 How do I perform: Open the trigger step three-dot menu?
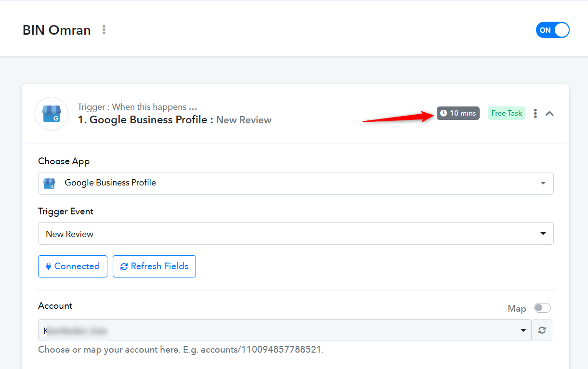[535, 114]
